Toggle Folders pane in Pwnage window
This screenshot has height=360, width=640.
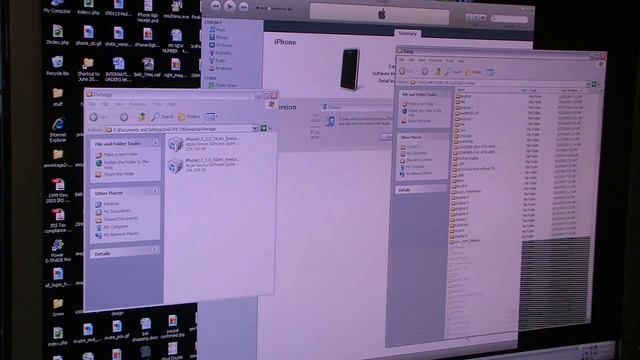pyautogui.click(x=189, y=117)
